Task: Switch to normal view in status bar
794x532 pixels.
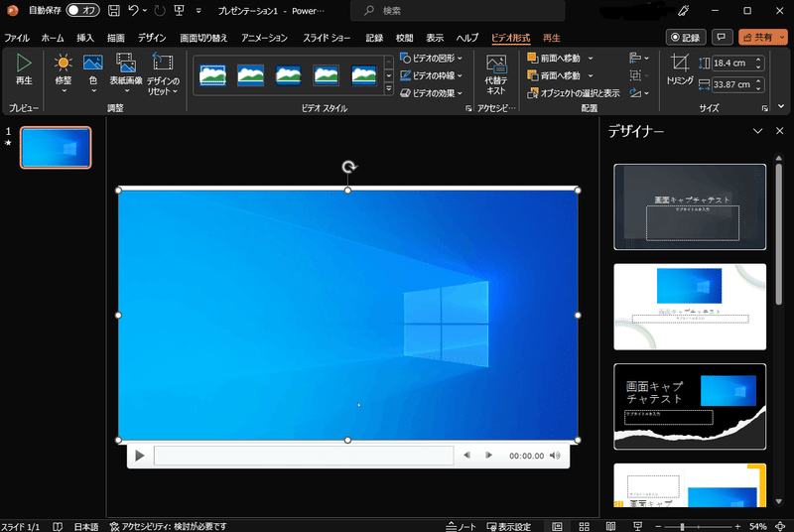Action: [557, 526]
